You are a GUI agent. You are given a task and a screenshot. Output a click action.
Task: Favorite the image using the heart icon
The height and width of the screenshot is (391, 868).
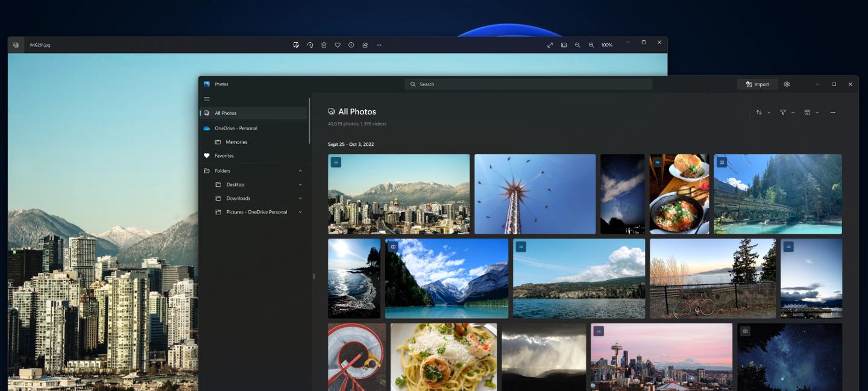tap(337, 45)
